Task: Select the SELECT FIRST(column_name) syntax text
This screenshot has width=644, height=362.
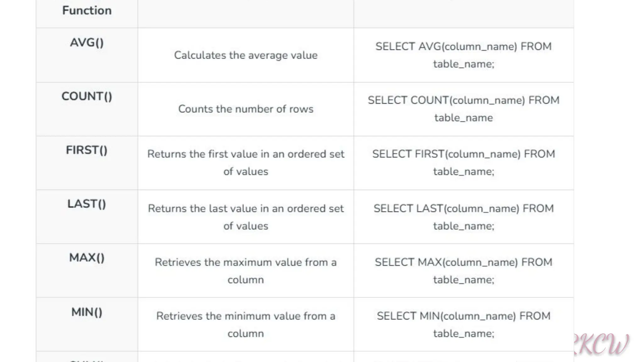Action: pyautogui.click(x=464, y=162)
